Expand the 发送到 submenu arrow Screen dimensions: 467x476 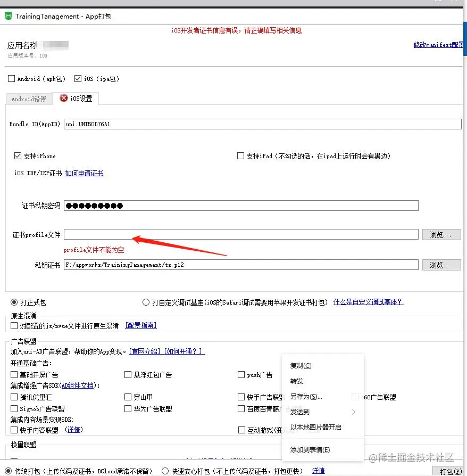354,412
